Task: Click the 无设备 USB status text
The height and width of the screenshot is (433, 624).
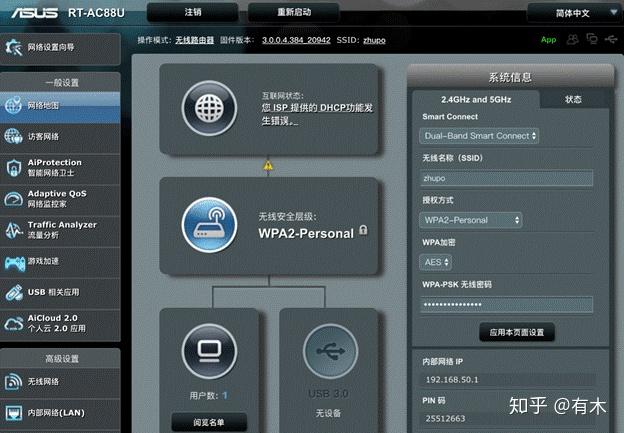Action: [328, 413]
